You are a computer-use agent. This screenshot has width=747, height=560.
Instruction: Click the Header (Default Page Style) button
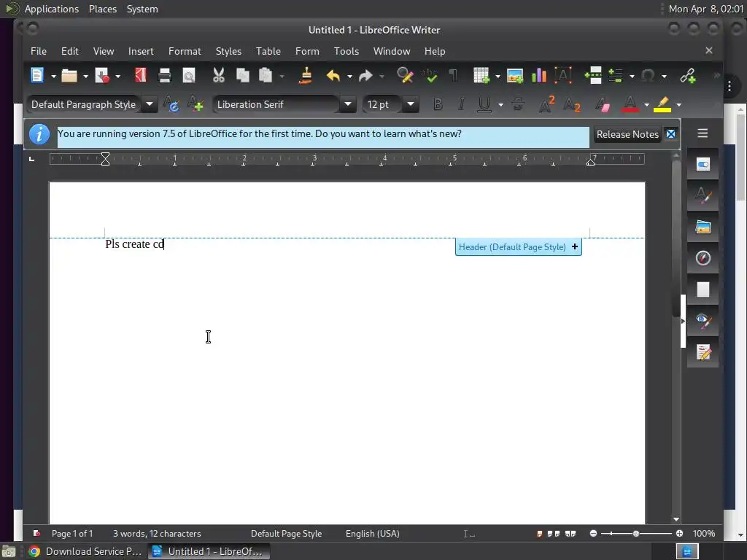[519, 246]
